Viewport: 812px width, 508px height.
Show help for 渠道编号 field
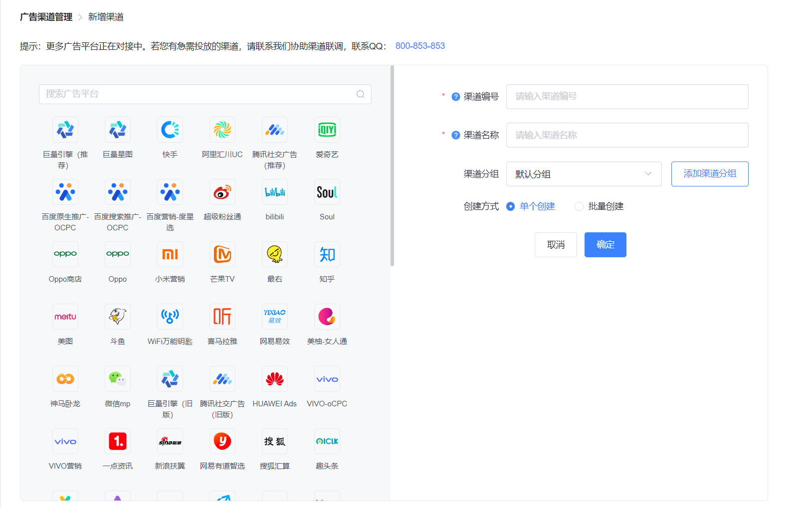coord(455,97)
